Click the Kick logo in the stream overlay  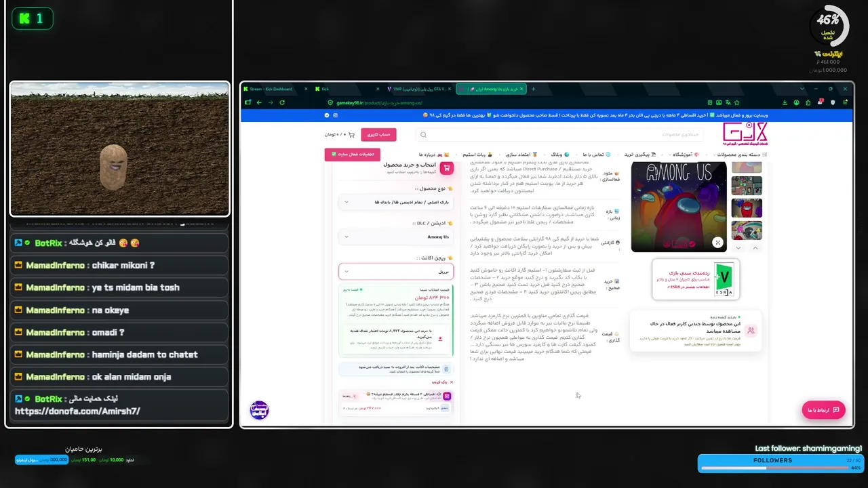25,19
